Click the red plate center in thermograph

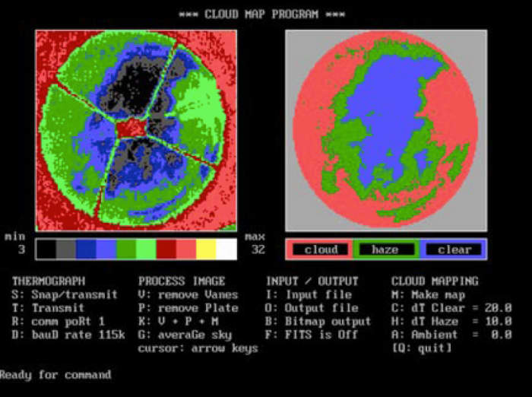coord(131,128)
